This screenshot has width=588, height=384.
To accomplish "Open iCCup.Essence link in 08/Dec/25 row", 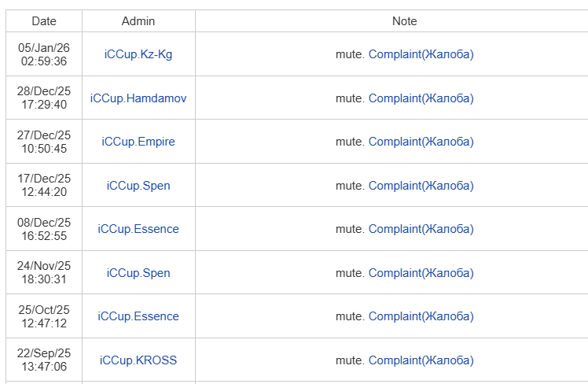I will pyautogui.click(x=138, y=229).
